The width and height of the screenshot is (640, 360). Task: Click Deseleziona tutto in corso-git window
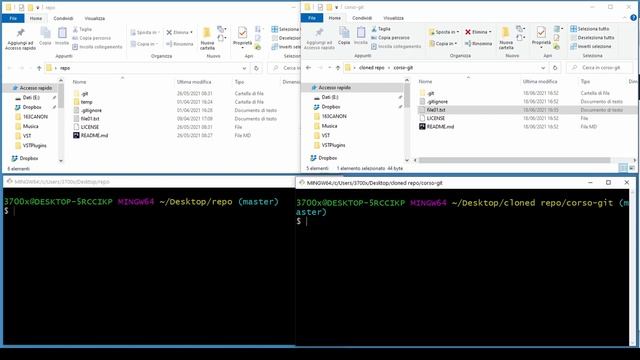point(592,38)
